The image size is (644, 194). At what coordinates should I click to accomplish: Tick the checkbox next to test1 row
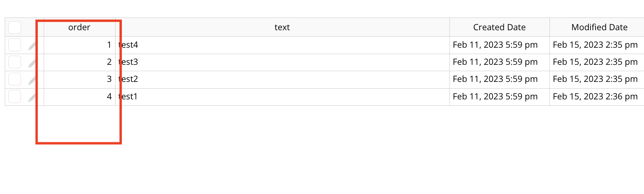(15, 96)
